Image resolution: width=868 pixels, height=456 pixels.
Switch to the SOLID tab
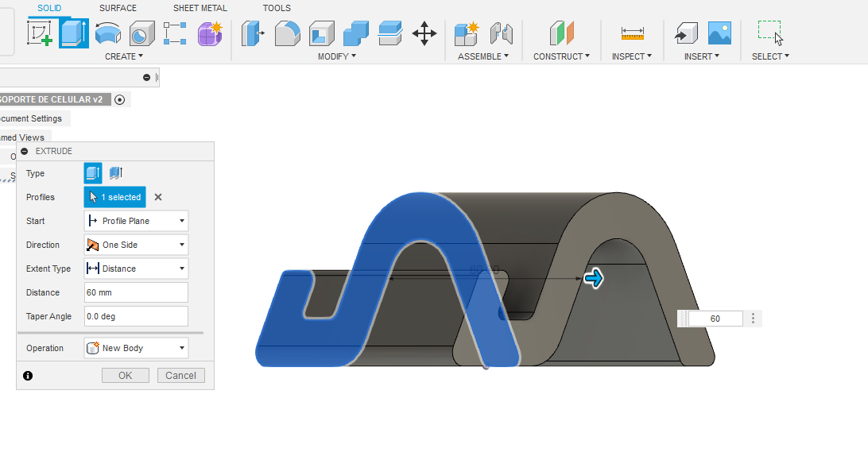49,8
